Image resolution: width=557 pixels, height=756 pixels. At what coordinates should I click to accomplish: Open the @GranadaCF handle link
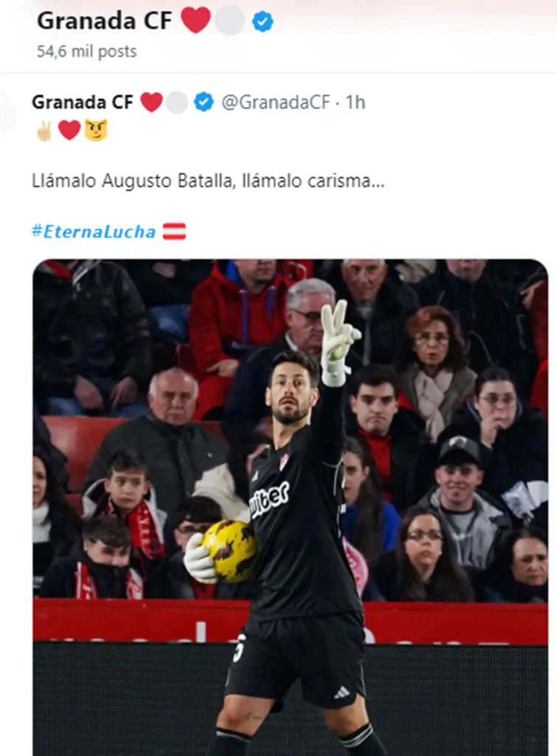point(276,102)
